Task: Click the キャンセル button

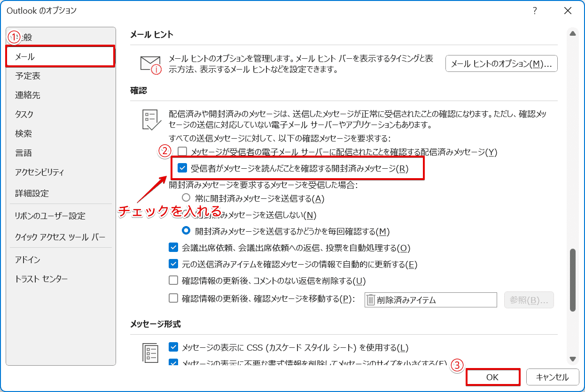Action: point(552,377)
